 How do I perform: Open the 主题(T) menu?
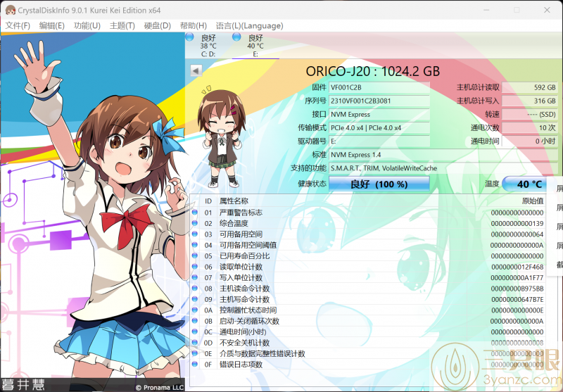122,26
